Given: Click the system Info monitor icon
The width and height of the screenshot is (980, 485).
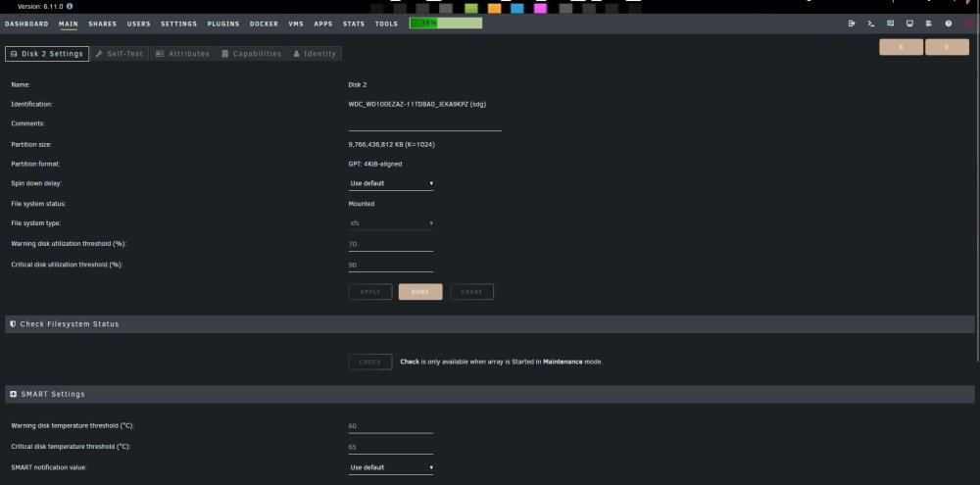Looking at the screenshot, I should click(x=909, y=24).
